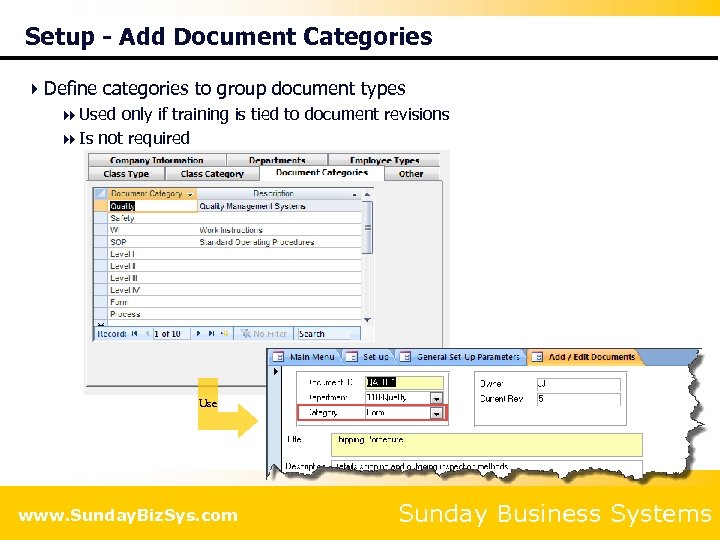Click the record number box 1 of 10
Screen dimensions: 720x540
click(171, 334)
